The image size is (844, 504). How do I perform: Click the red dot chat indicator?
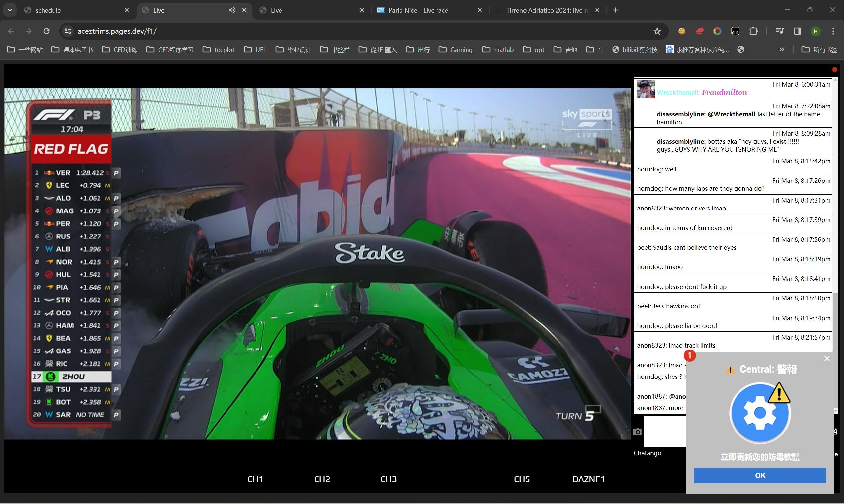pyautogui.click(x=834, y=70)
